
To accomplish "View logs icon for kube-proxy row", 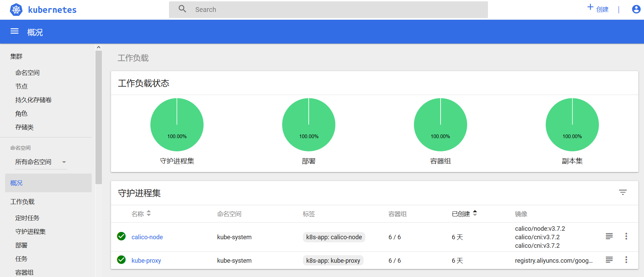I will 609,260.
